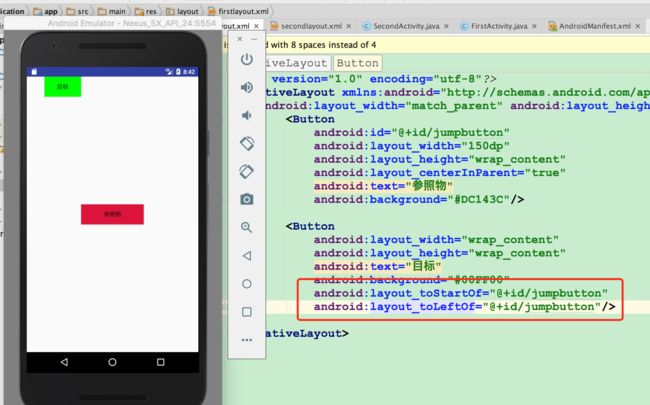Screen dimensions: 650x405
Task: Click the android:id="@+id/jumpbutton" line
Action: pos(412,132)
